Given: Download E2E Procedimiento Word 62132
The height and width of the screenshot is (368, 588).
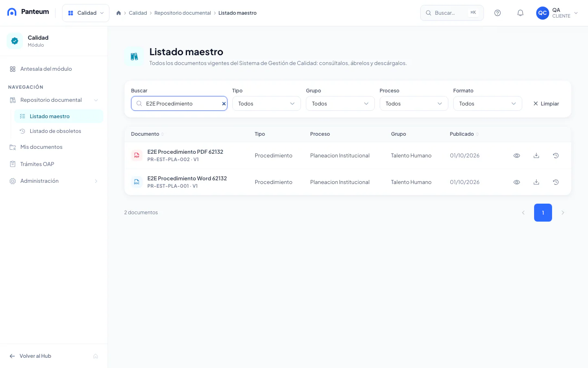Looking at the screenshot, I should tap(536, 182).
